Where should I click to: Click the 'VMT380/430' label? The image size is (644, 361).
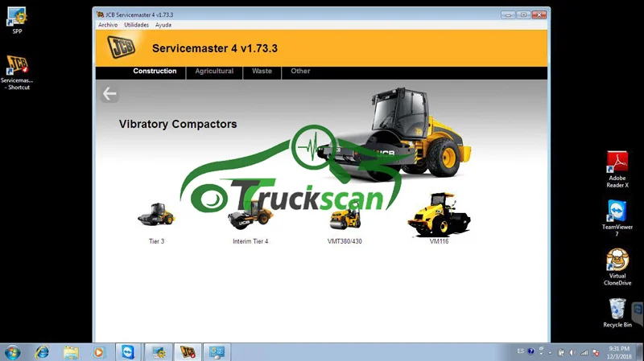[x=345, y=241]
